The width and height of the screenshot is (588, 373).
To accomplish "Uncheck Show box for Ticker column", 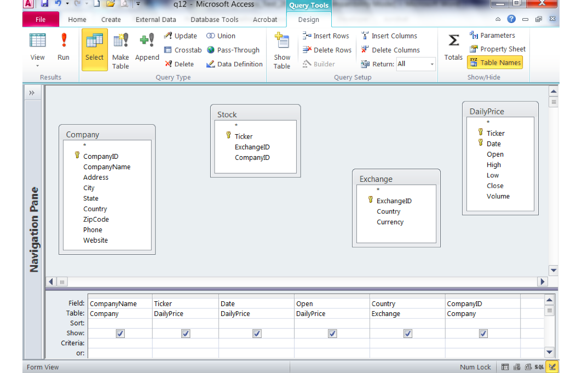I will coord(185,334).
